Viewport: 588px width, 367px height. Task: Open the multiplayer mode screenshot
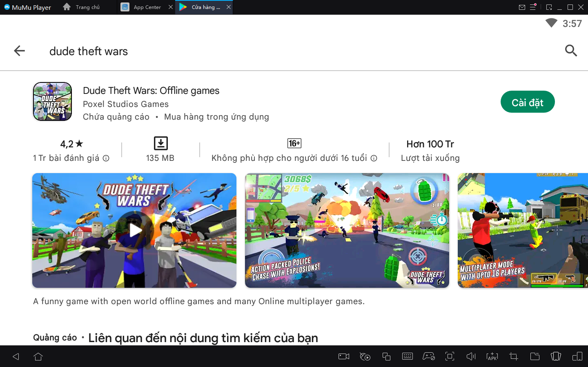click(x=523, y=230)
